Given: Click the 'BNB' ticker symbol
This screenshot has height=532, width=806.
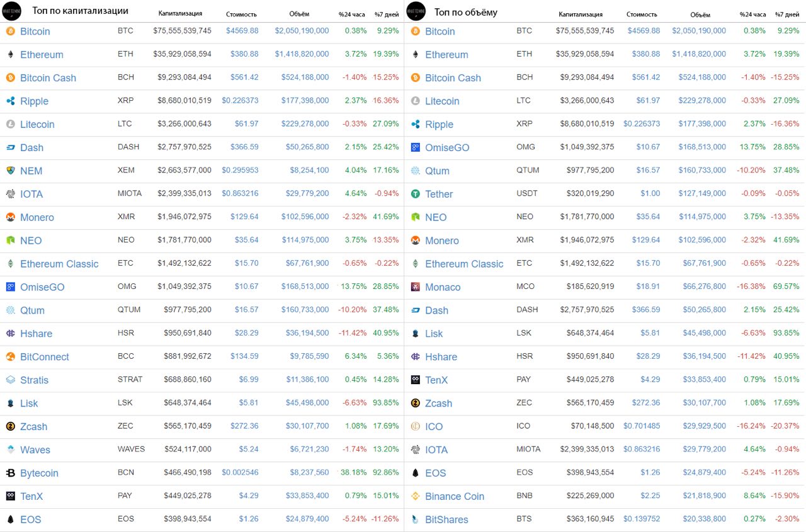Looking at the screenshot, I should (x=525, y=495).
